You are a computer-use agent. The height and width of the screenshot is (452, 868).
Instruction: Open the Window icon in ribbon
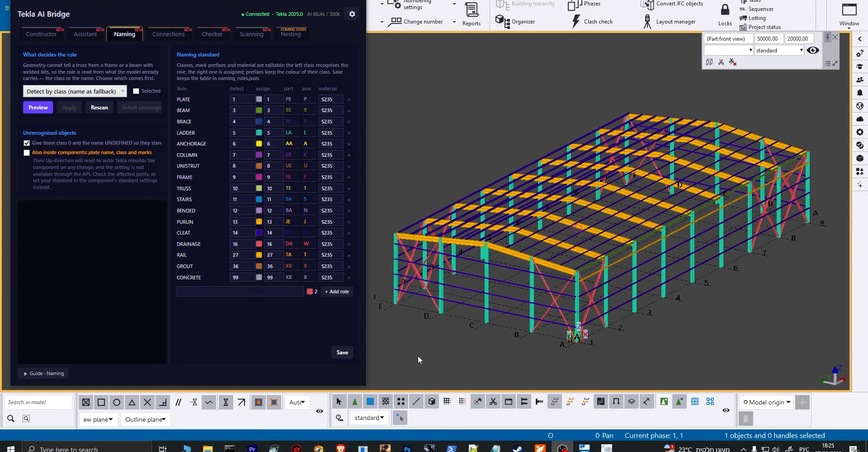pyautogui.click(x=849, y=9)
